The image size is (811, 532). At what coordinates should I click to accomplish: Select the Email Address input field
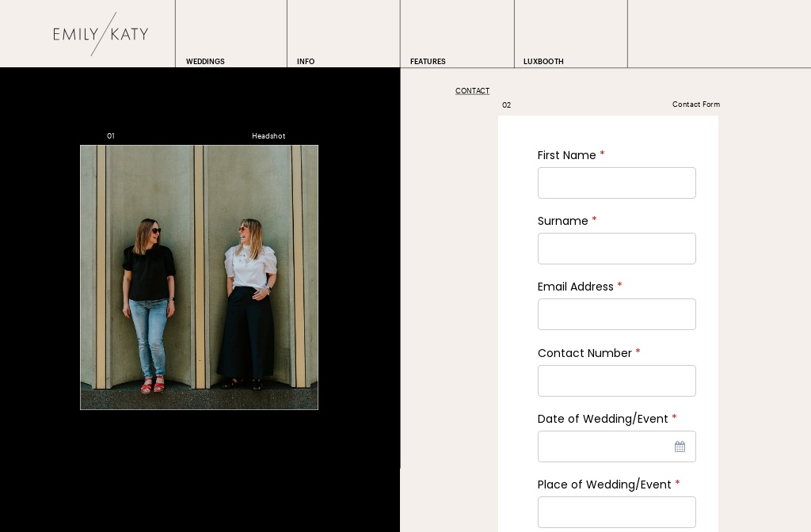pyautogui.click(x=616, y=314)
